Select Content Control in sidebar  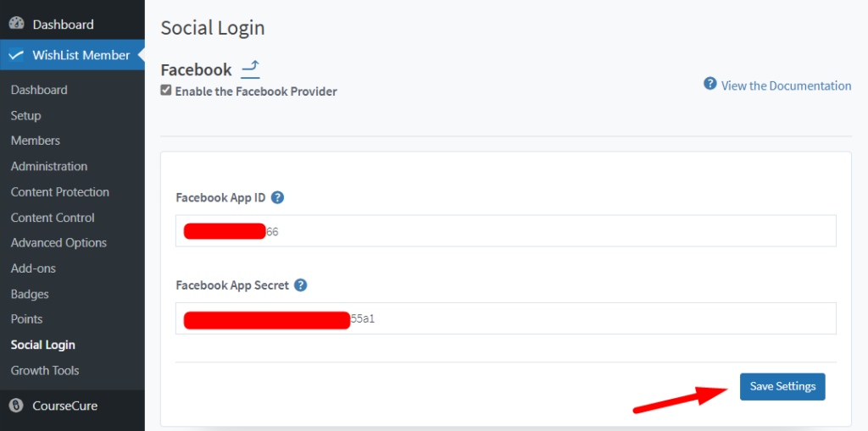pyautogui.click(x=53, y=218)
